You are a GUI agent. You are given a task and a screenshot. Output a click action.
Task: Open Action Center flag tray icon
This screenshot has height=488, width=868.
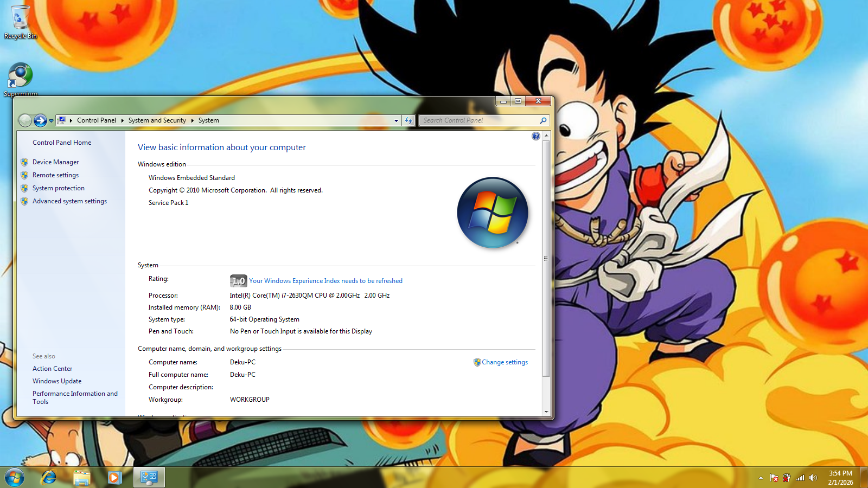(x=774, y=478)
